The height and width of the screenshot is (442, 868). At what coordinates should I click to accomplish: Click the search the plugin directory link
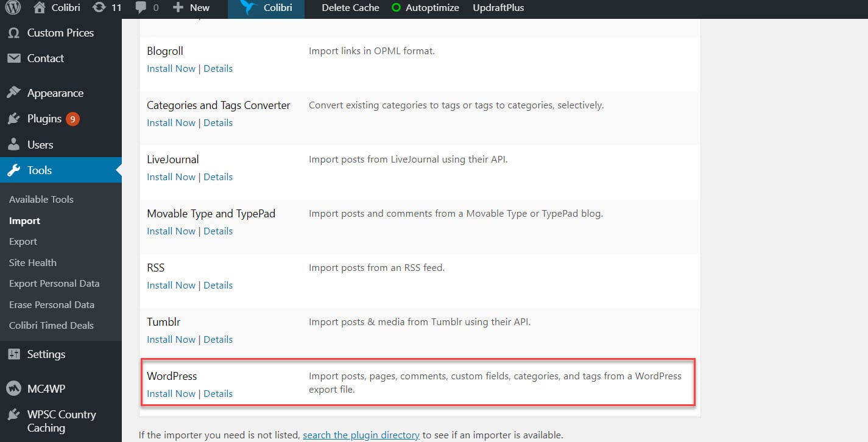tap(361, 435)
